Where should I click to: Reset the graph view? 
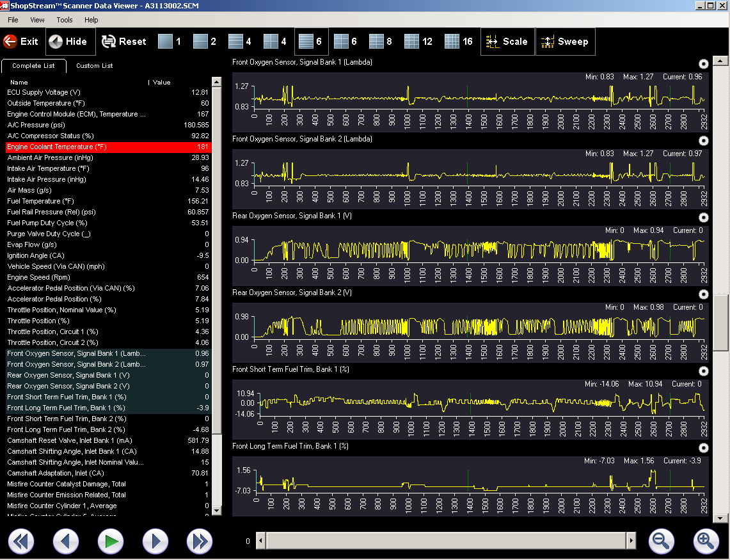[124, 42]
